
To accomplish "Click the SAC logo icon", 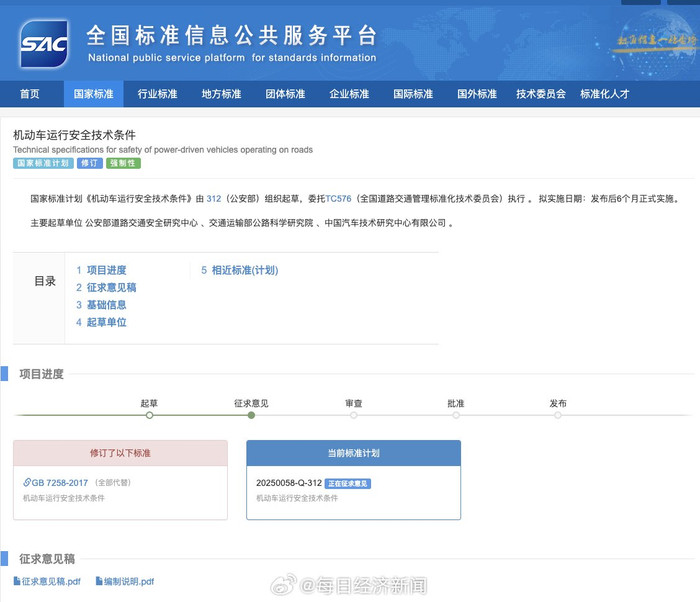I will pyautogui.click(x=44, y=42).
